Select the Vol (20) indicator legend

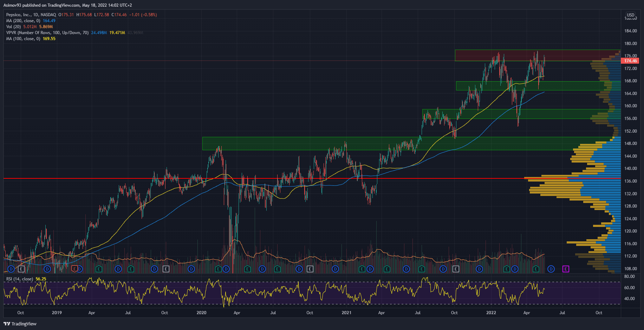click(14, 27)
